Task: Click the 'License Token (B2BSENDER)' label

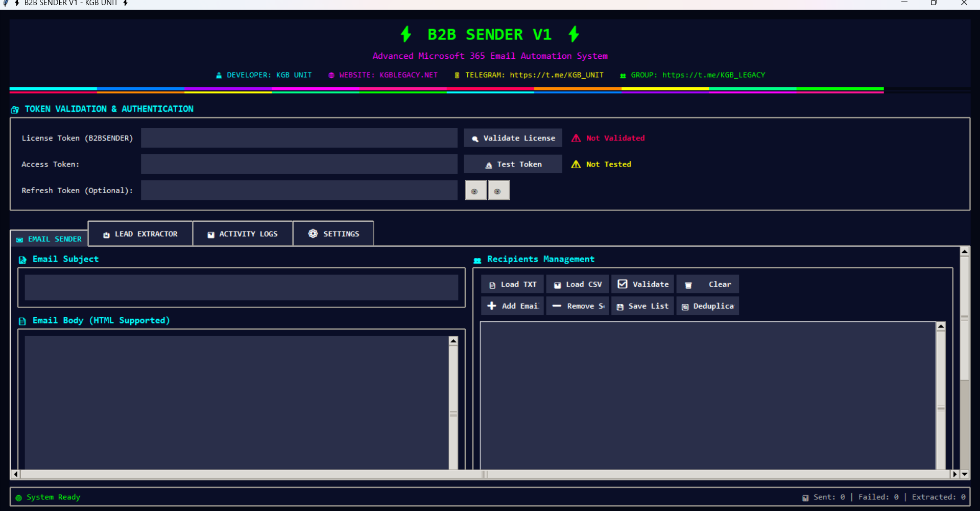Action: tap(77, 138)
